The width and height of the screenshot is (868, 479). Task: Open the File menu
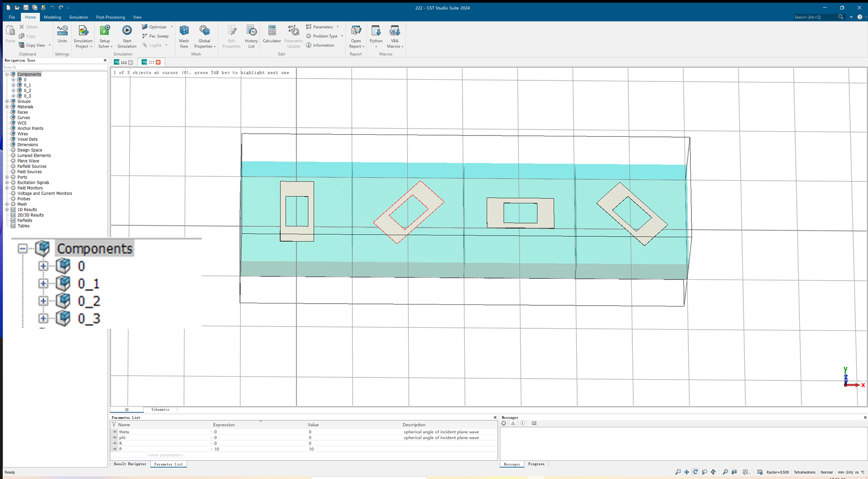pyautogui.click(x=12, y=17)
